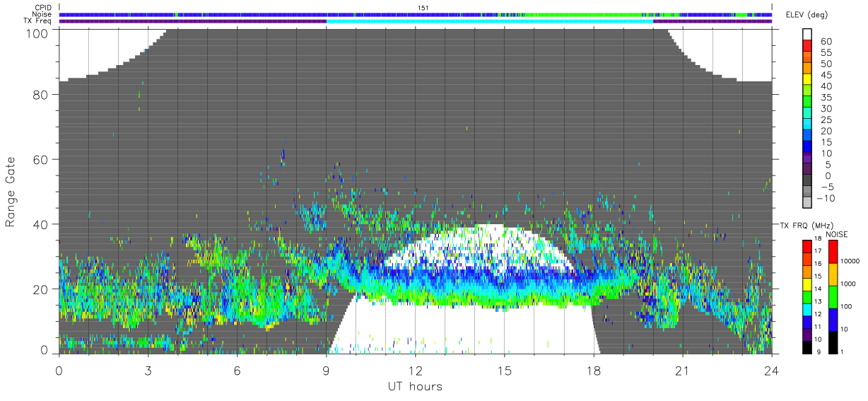Screen dimensions: 868x401
Task: Click the 15 label on ELEV scale
Action: click(x=826, y=142)
